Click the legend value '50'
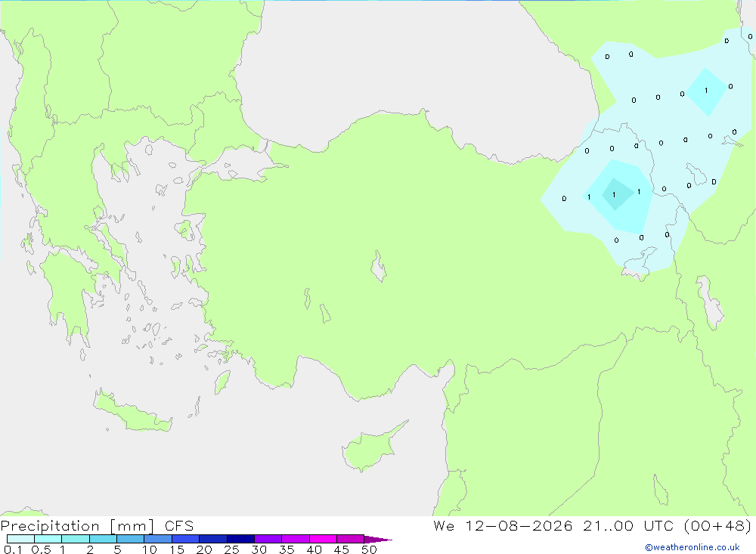This screenshot has height=554, width=756. pyautogui.click(x=369, y=549)
